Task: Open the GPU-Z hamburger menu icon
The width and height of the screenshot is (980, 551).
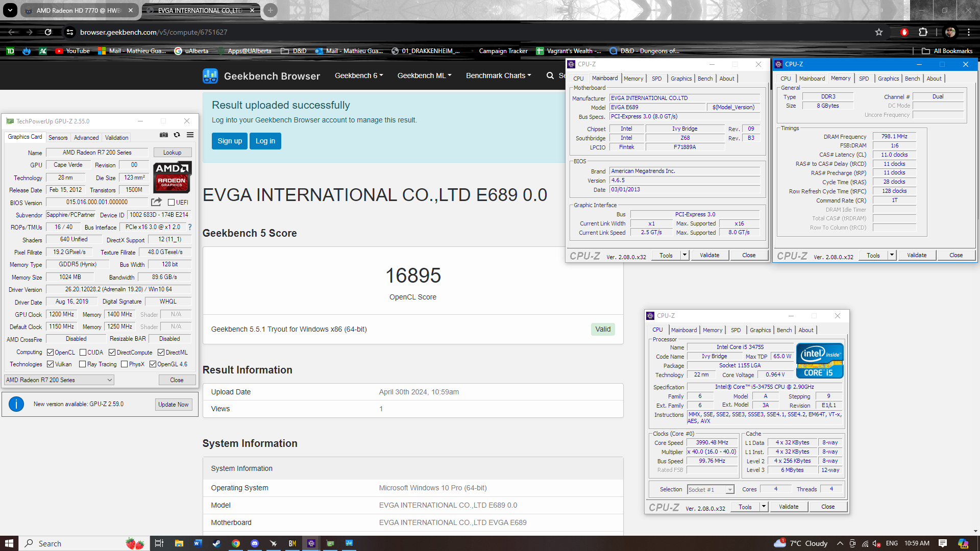Action: pos(190,135)
